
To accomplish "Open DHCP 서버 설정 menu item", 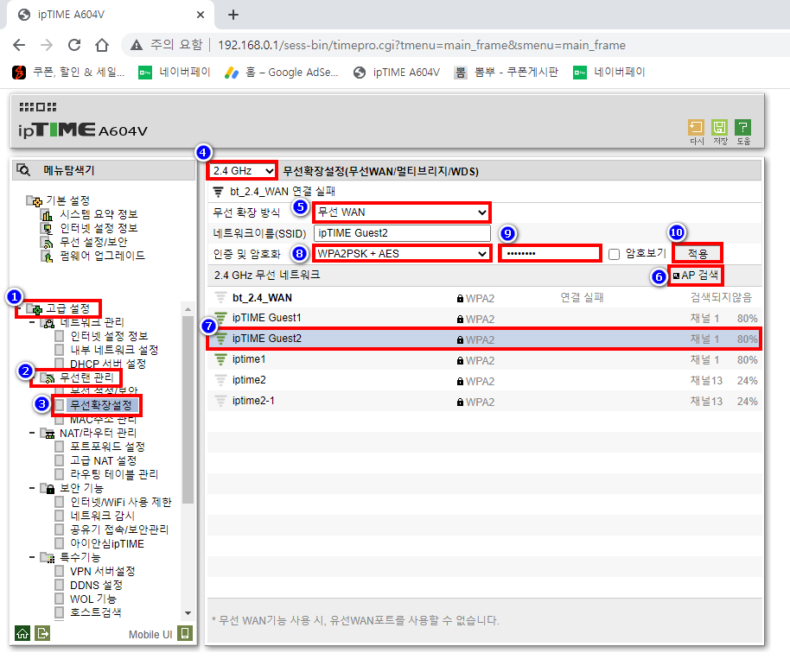I will coord(108,364).
